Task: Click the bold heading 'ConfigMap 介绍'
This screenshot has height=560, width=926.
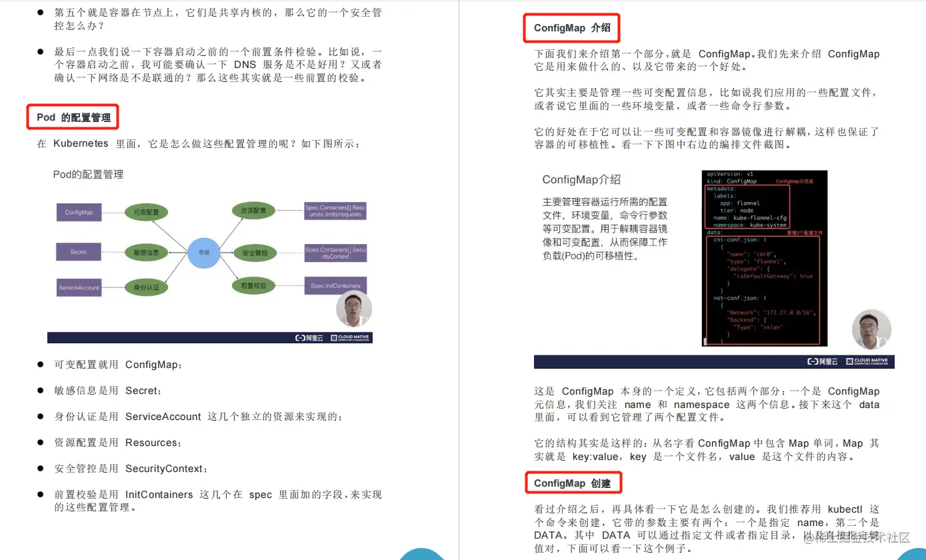Action: (x=572, y=28)
